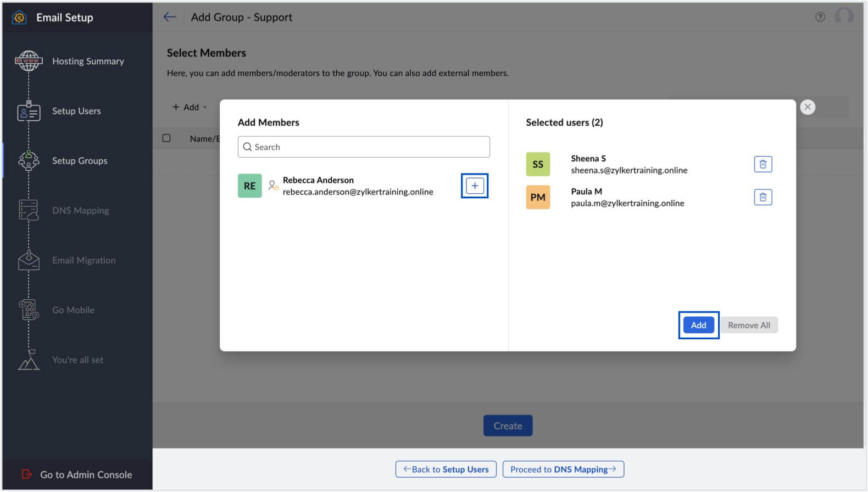Select Setup Groups in the sidebar
This screenshot has width=868, height=492.
click(x=80, y=161)
